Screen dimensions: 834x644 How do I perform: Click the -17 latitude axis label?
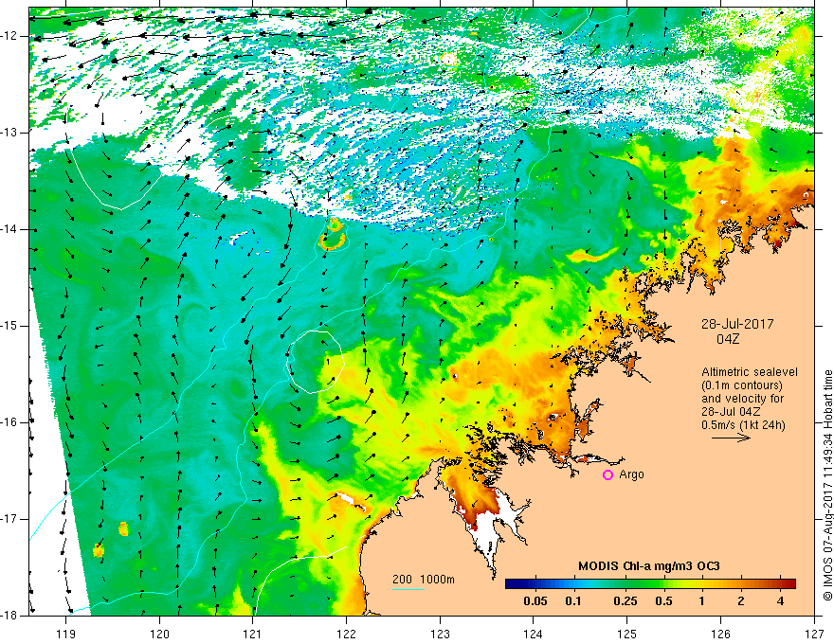pos(9,519)
